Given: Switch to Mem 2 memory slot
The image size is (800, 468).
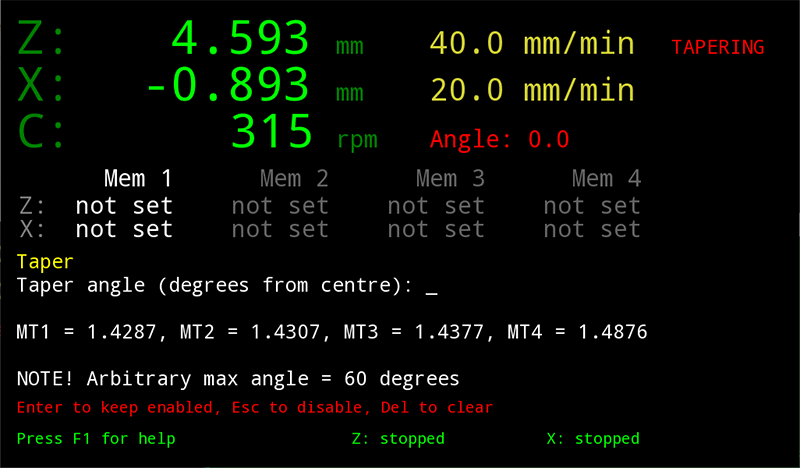Looking at the screenshot, I should [x=294, y=180].
